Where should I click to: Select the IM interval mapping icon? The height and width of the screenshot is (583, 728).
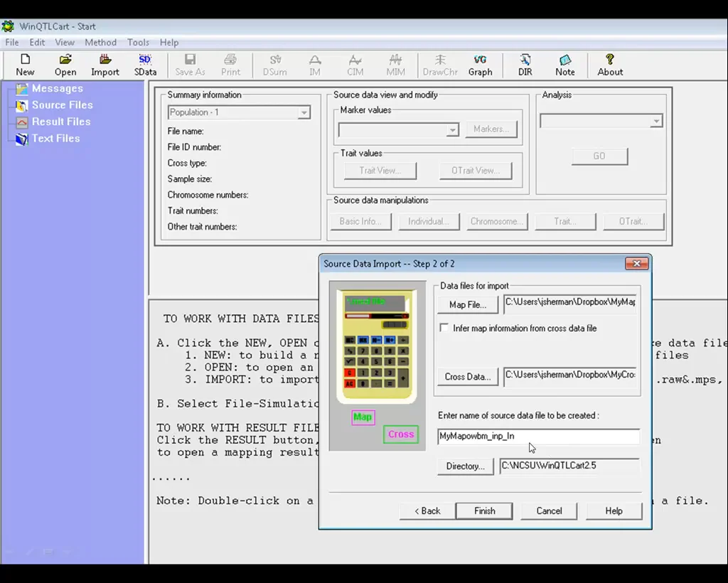tap(315, 65)
